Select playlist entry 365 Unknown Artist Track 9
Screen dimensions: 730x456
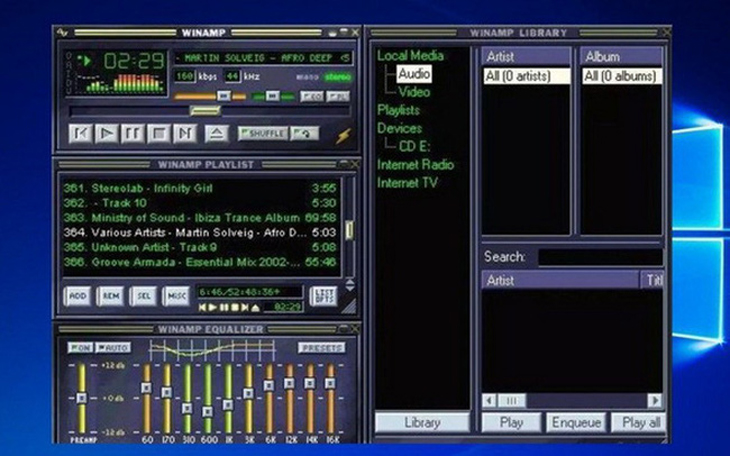[x=200, y=247]
